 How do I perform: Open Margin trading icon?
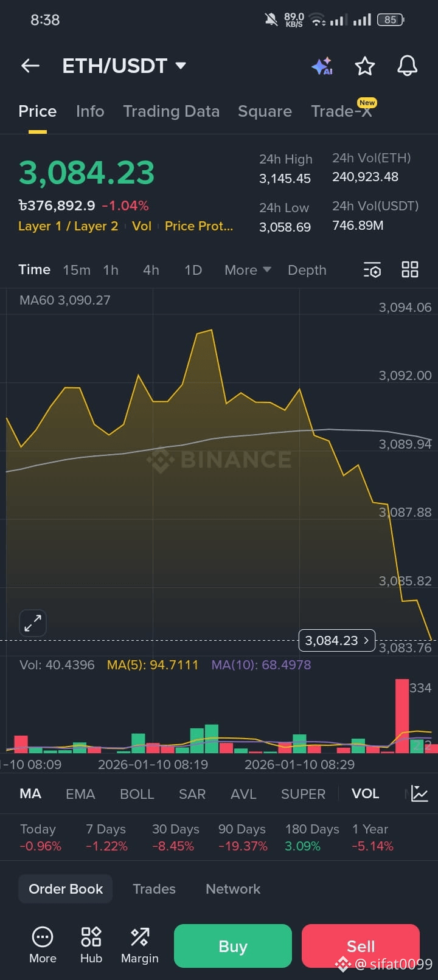[140, 945]
